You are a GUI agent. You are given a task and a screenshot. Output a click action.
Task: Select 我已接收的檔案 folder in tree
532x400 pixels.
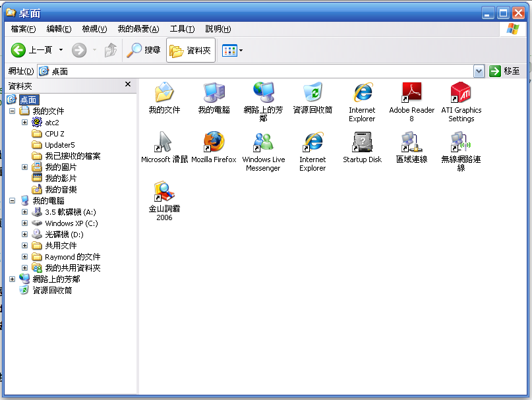[73, 156]
